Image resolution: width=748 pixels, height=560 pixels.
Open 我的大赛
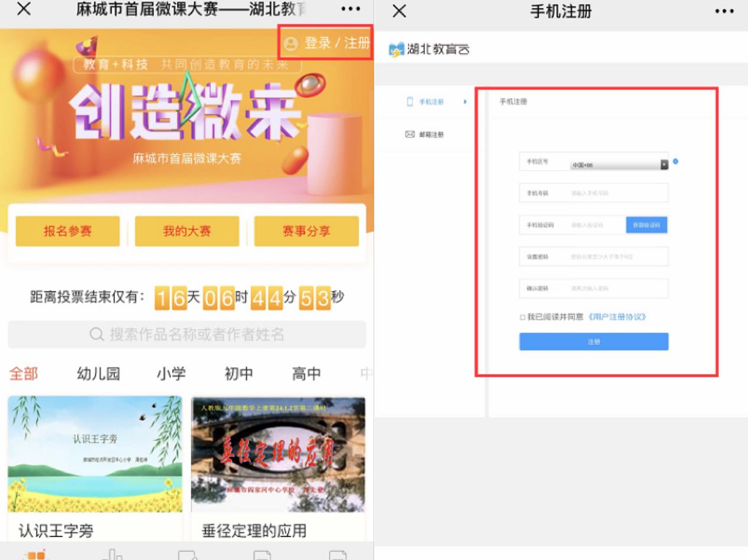pyautogui.click(x=187, y=231)
